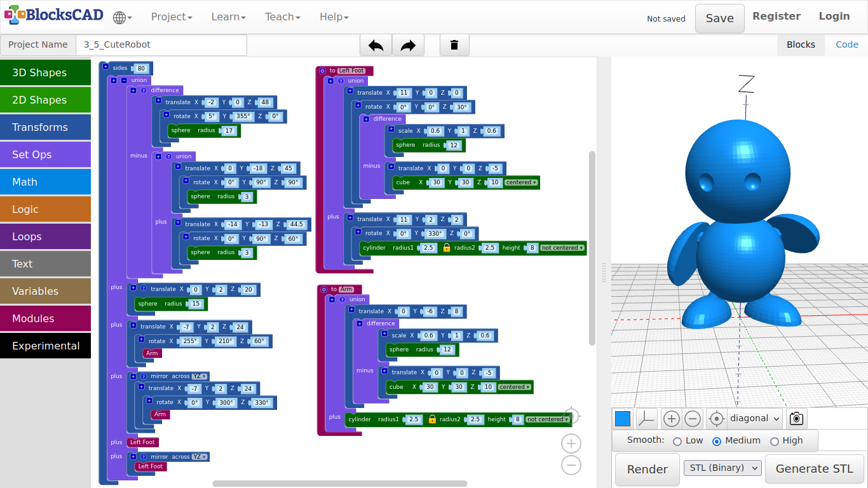The width and height of the screenshot is (868, 488).
Task: Reset the 3D view with target icon
Action: pos(716,419)
